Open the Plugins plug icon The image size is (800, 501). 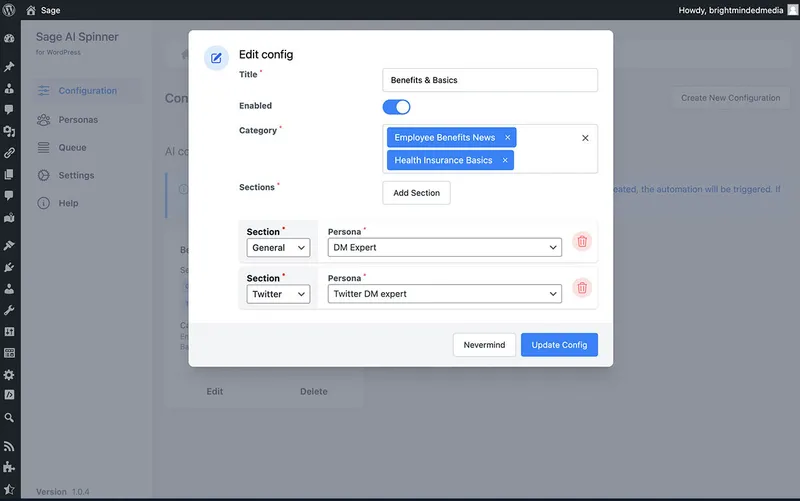point(9,267)
